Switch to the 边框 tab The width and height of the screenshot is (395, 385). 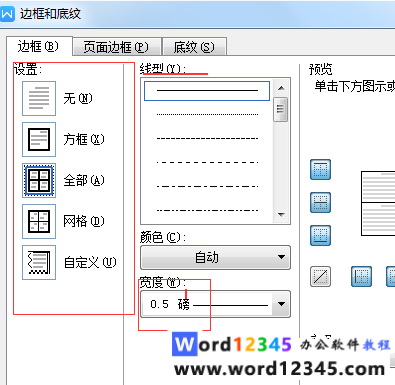coord(39,46)
